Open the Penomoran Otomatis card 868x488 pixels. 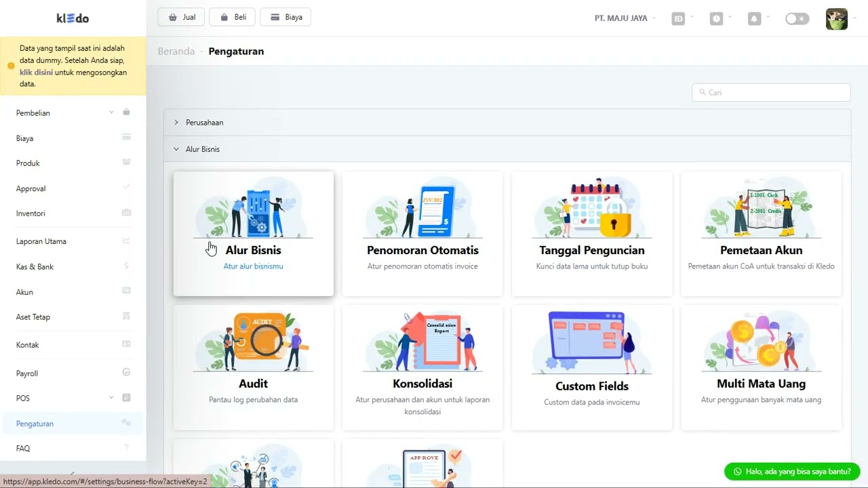click(x=422, y=234)
